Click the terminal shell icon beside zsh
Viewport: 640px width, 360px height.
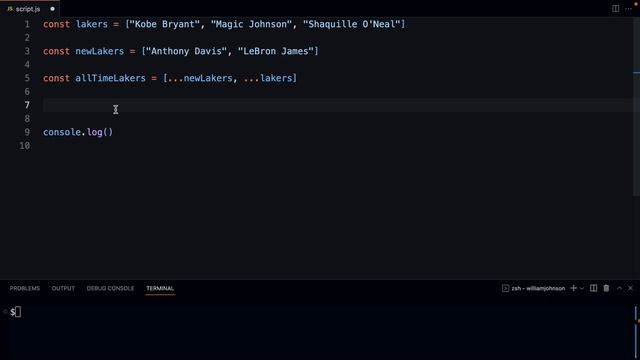(505, 288)
